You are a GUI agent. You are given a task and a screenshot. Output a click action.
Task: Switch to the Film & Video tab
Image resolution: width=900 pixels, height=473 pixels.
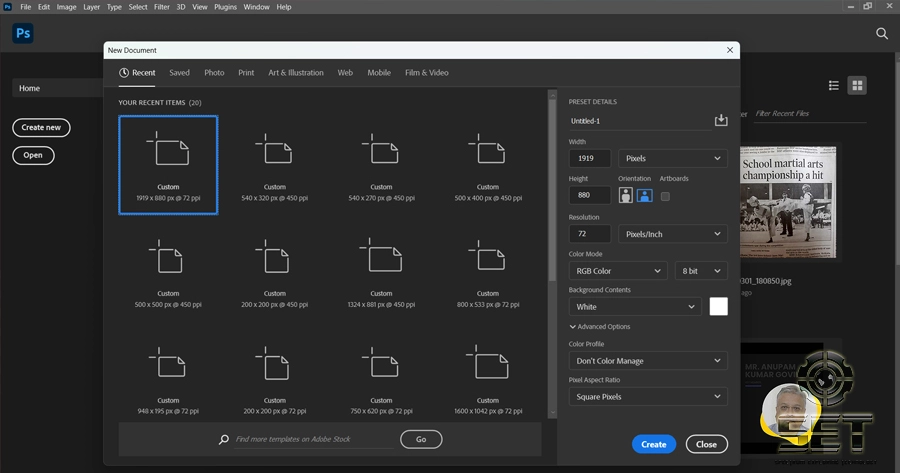tap(426, 73)
